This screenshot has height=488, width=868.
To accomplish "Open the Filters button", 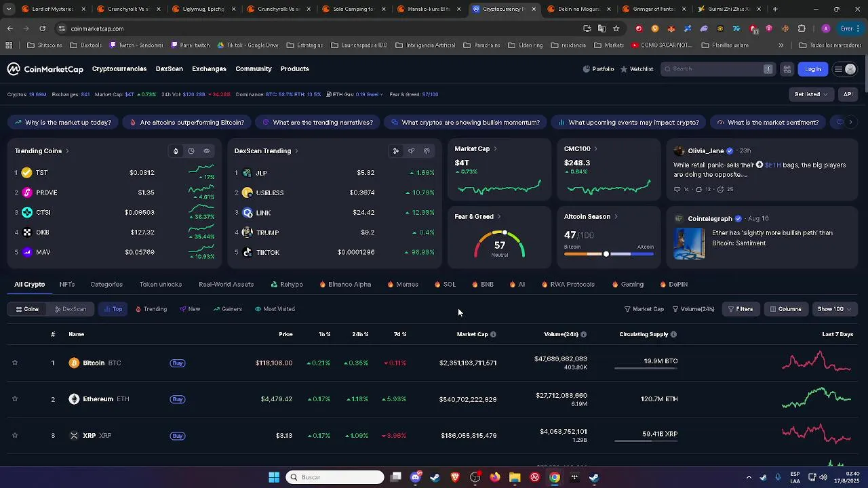I will click(741, 309).
